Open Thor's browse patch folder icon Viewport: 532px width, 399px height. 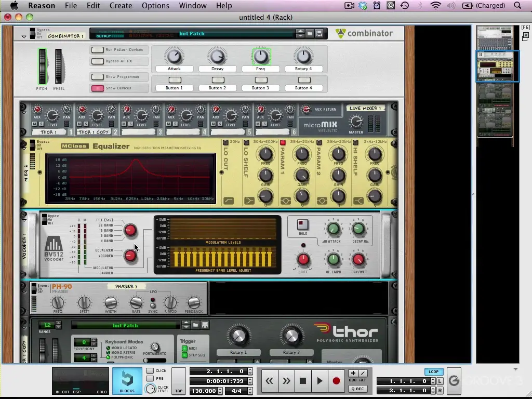click(x=195, y=325)
